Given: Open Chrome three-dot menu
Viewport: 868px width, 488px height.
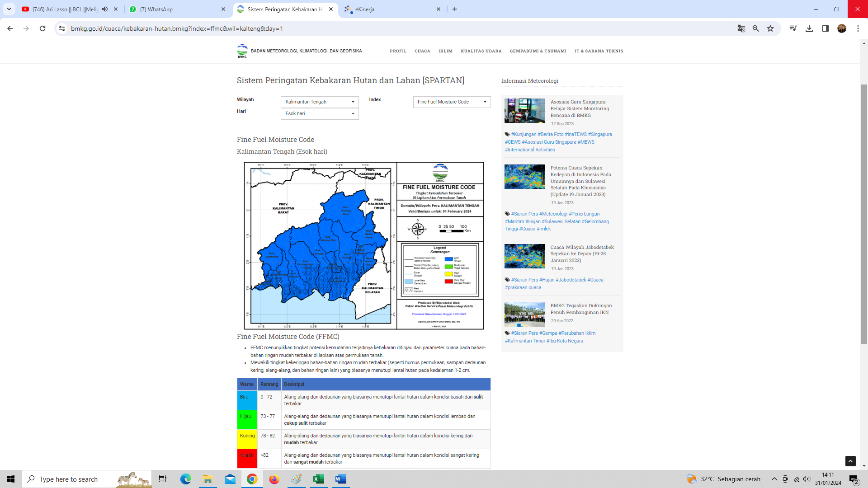Looking at the screenshot, I should (x=858, y=28).
